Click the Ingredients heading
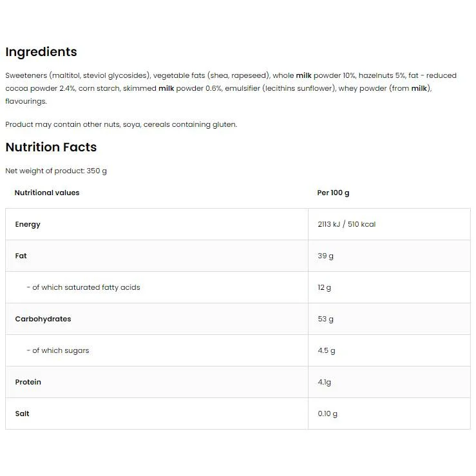 click(x=41, y=52)
